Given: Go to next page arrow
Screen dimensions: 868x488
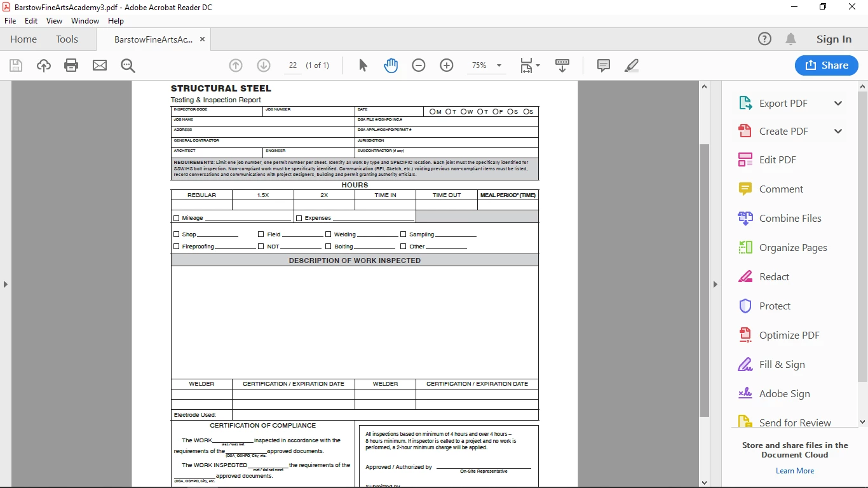Looking at the screenshot, I should click(x=264, y=65).
